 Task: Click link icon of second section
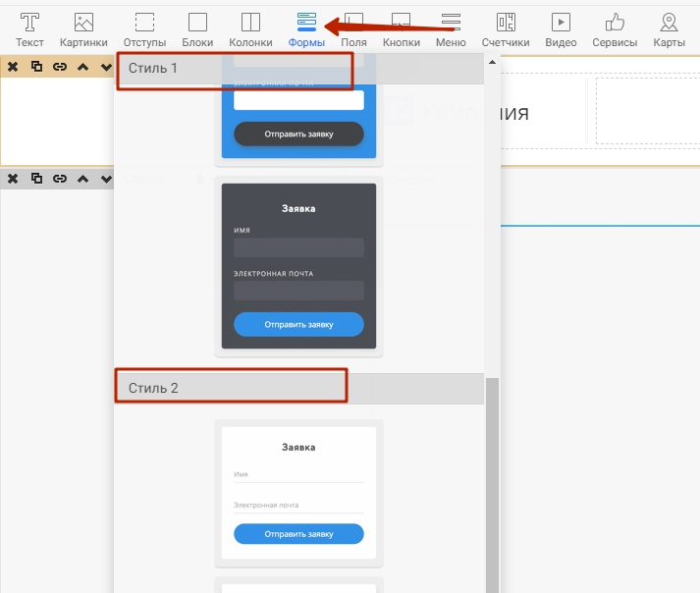pyautogui.click(x=60, y=179)
